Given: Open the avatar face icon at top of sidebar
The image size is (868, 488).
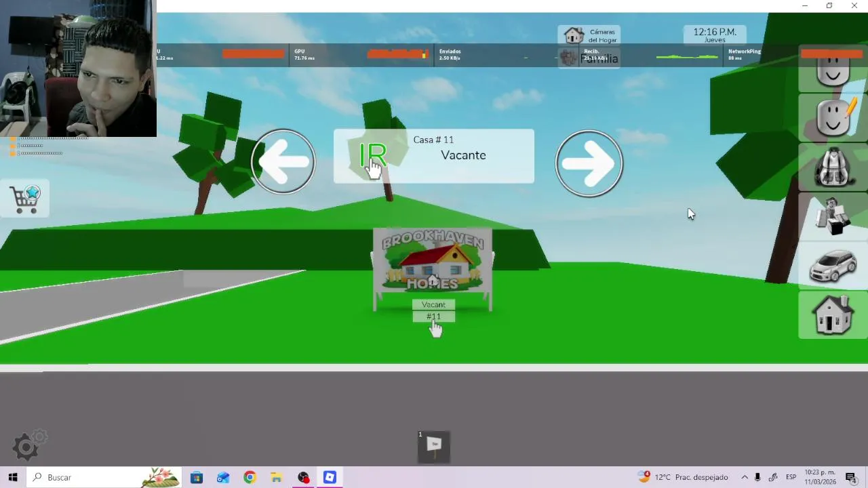Looking at the screenshot, I should [833, 71].
